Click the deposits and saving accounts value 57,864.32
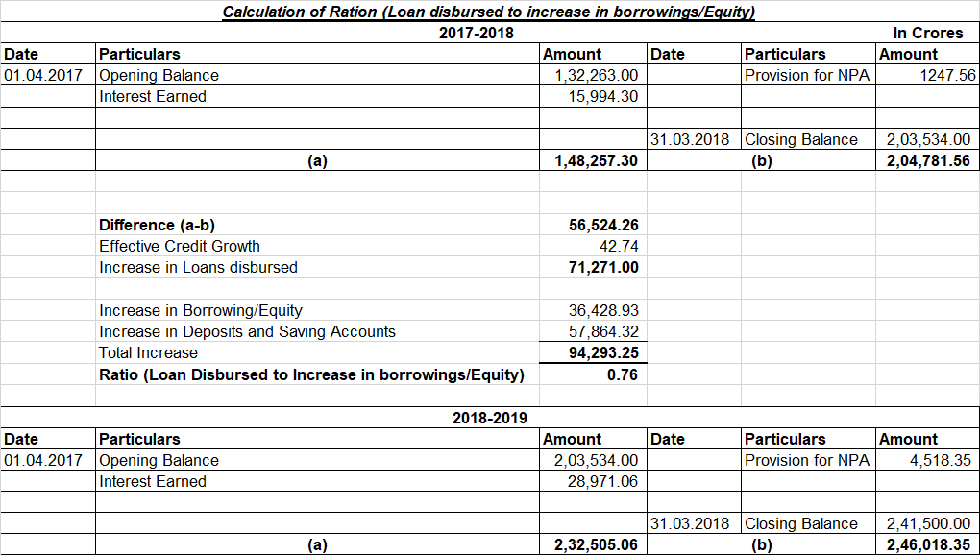The height and width of the screenshot is (555, 980). pyautogui.click(x=603, y=332)
